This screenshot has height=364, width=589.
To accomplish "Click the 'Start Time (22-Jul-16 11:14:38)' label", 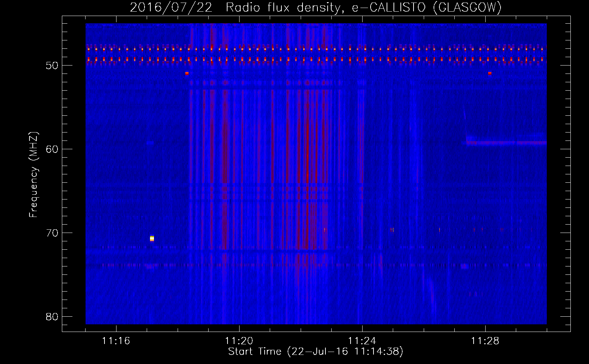I will pos(316,352).
